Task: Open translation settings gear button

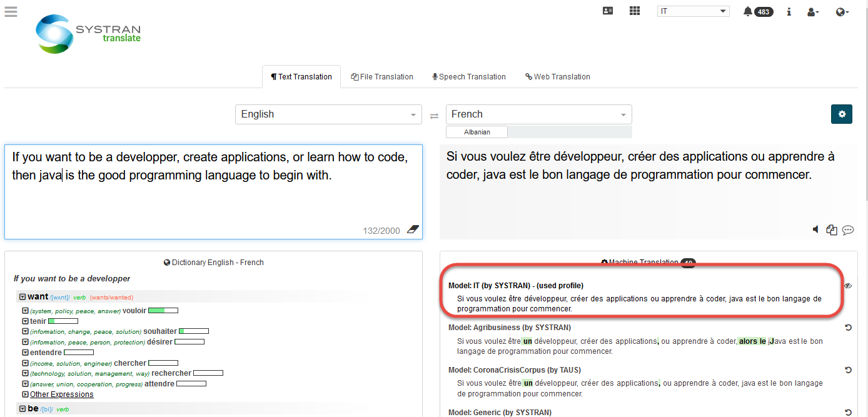Action: tap(842, 114)
